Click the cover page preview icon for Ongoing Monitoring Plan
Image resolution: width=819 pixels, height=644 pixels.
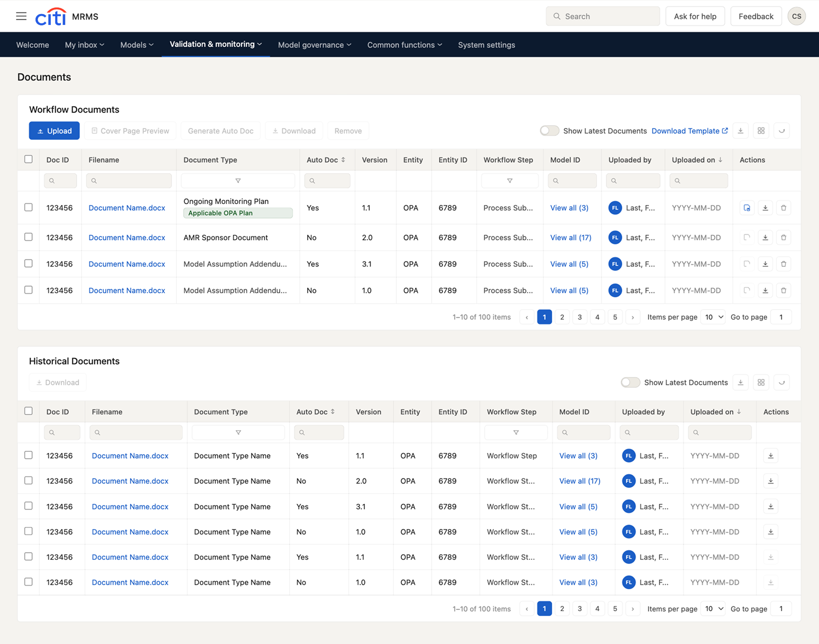(x=747, y=208)
